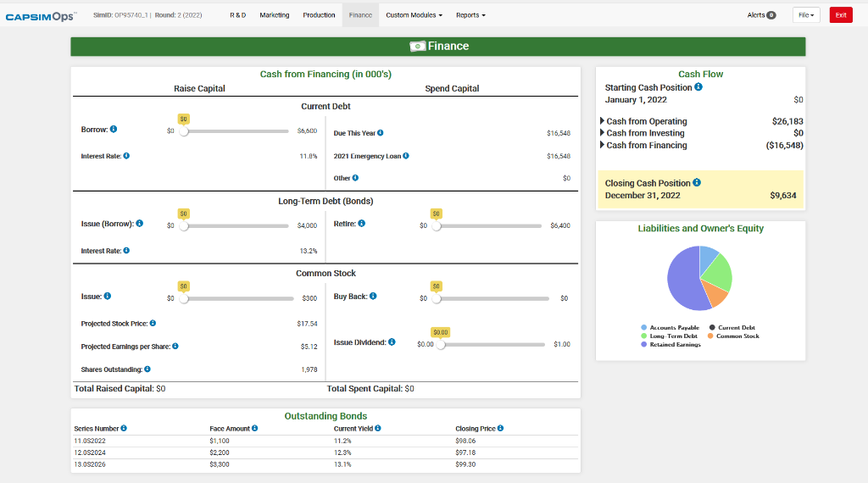The image size is (868, 483).
Task: Click info icon next to Closing Cash Position
Action: 697,183
